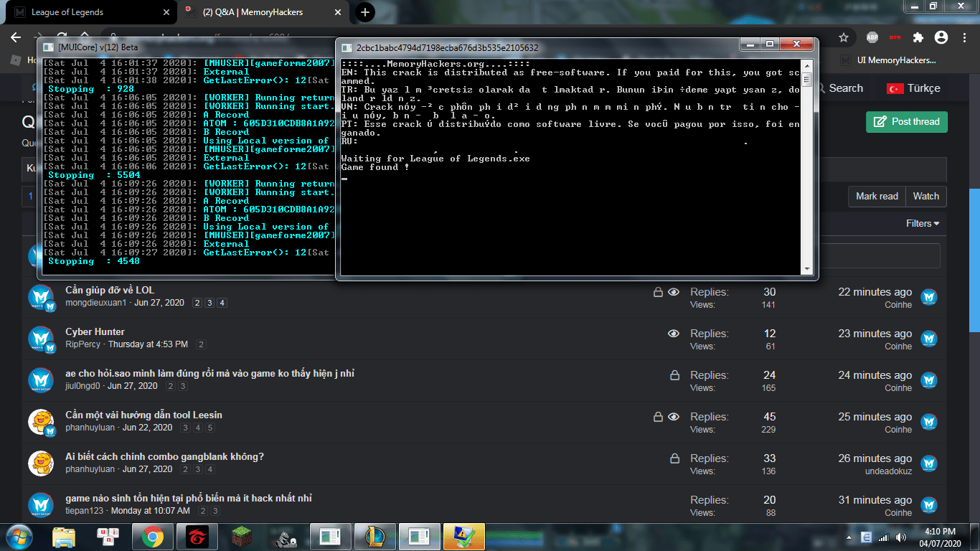Open RipPercy's profile link

(x=83, y=344)
